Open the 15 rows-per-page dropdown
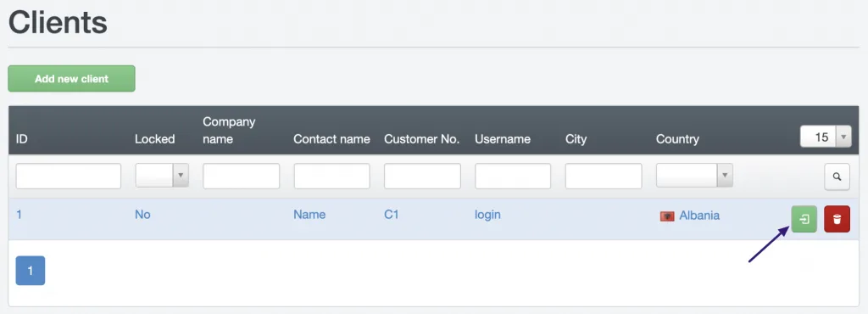 [826, 137]
